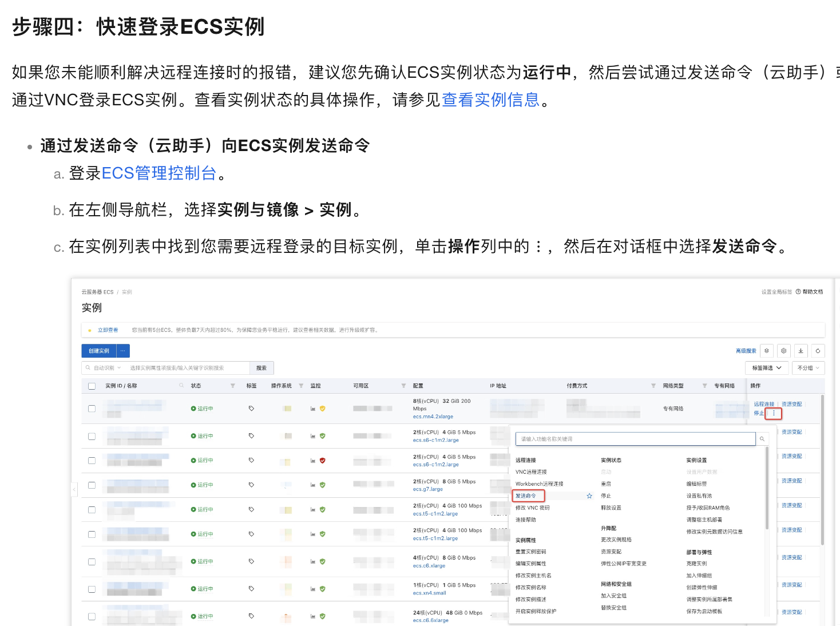Open the 查看实例信息 link
The image size is (840, 626).
click(x=490, y=100)
